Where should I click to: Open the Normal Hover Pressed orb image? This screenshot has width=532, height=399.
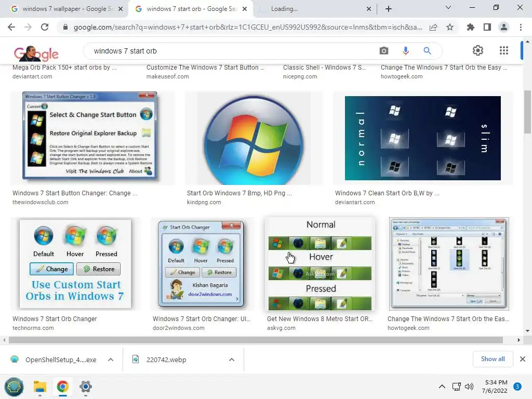[x=320, y=264]
